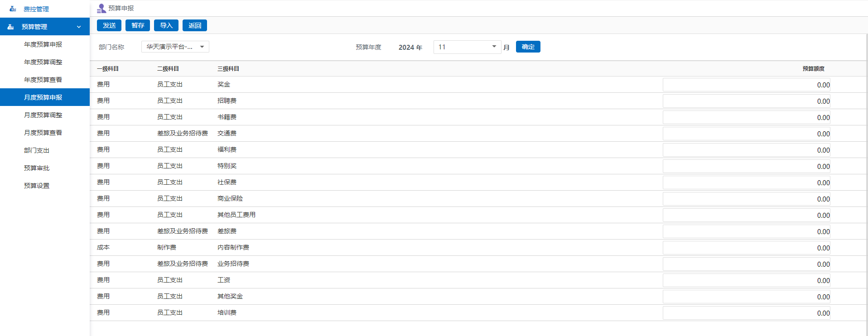Open 年度预算申报 in sidebar
868x336 pixels.
(x=43, y=44)
